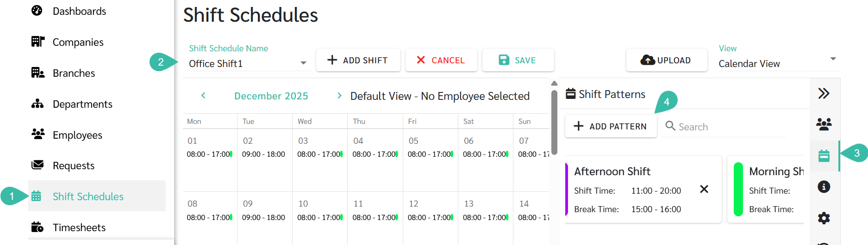The height and width of the screenshot is (245, 868).
Task: Cancel shift schedule changes
Action: pyautogui.click(x=441, y=60)
